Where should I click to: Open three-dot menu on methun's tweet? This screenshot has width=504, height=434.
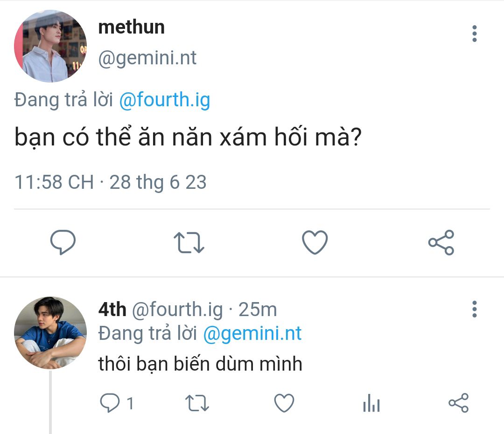tap(475, 34)
